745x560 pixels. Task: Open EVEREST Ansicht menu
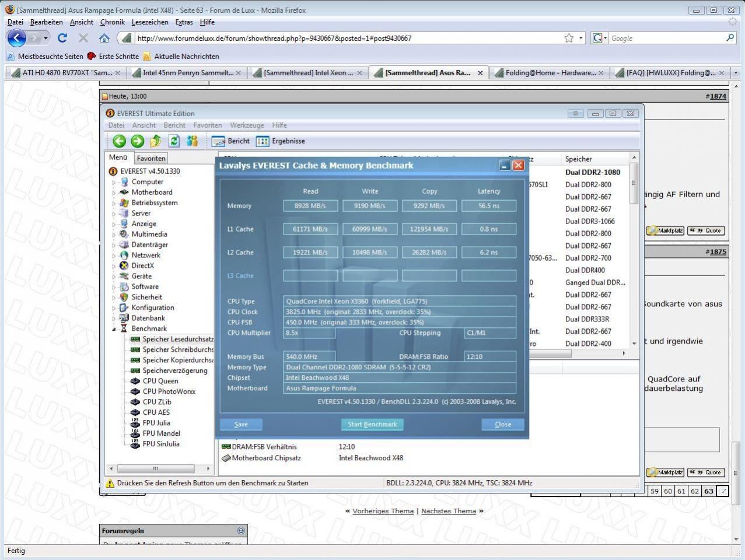coord(144,125)
